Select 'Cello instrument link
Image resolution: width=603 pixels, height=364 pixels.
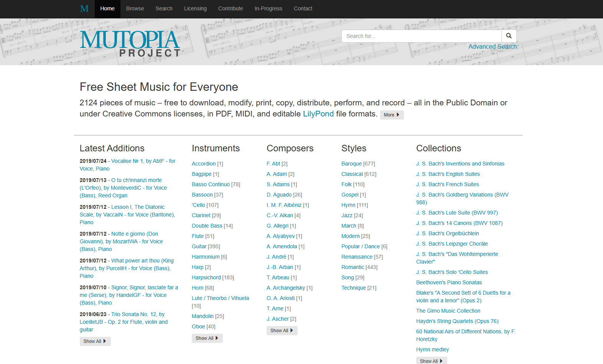click(198, 205)
